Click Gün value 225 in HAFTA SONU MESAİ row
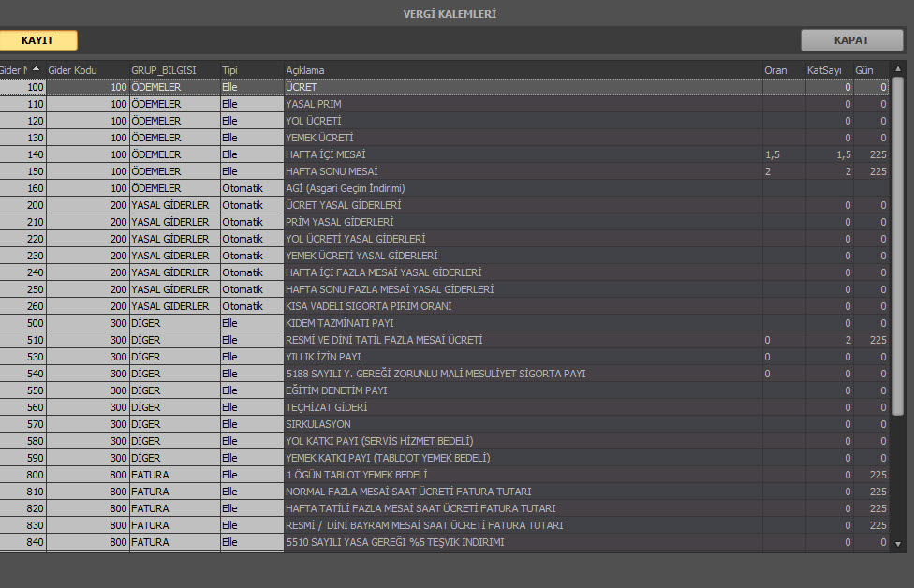 coord(872,171)
